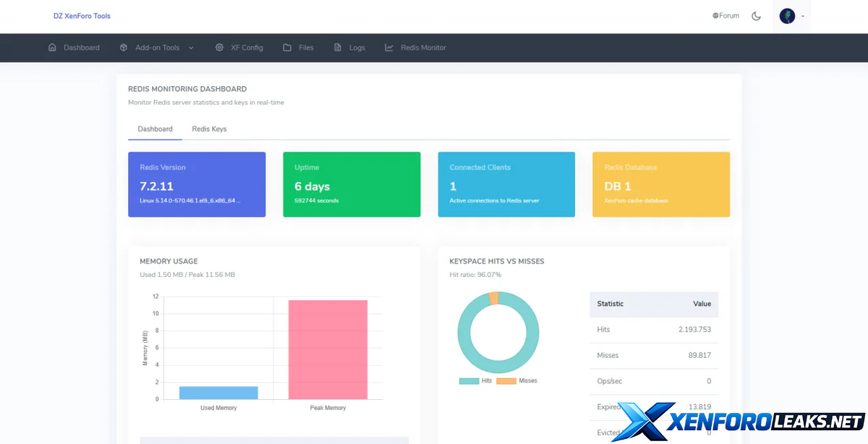This screenshot has width=868, height=444.
Task: Select the Dashboard tab under Redis monitoring
Action: (x=155, y=129)
